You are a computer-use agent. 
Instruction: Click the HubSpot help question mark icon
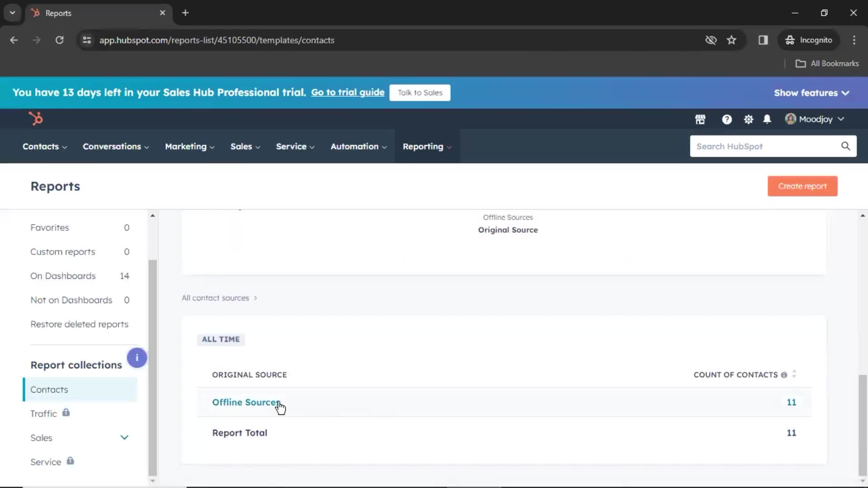pyautogui.click(x=726, y=118)
